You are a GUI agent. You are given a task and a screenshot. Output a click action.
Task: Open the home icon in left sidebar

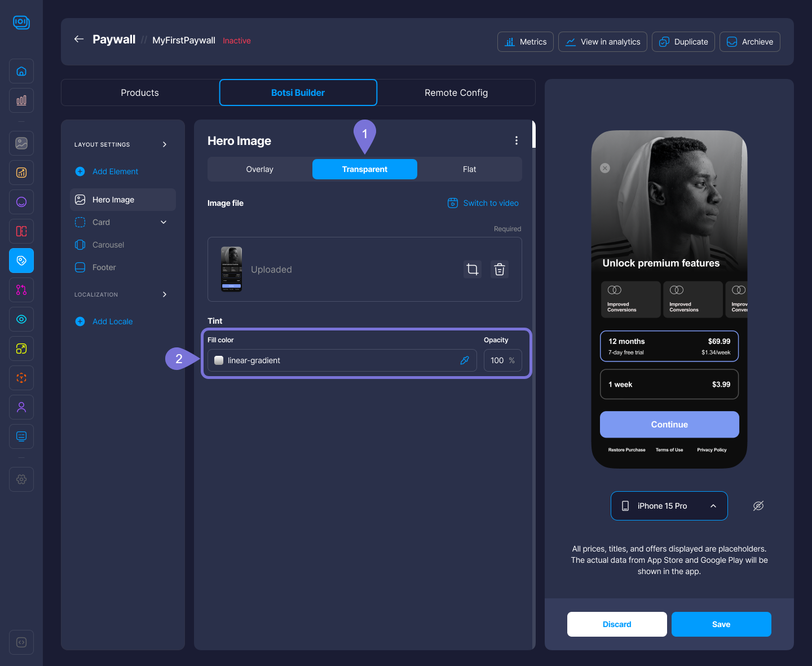(x=21, y=71)
